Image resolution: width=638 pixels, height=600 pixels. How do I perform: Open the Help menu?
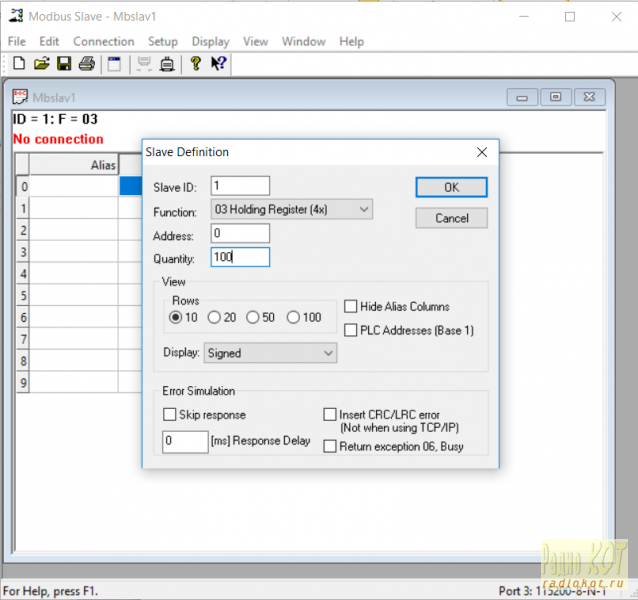pyautogui.click(x=352, y=41)
